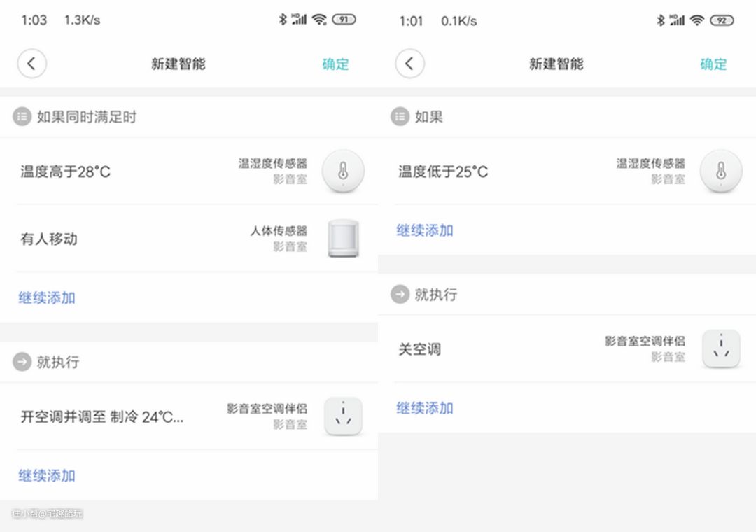Screen dimensions: 756x532
Task: Open the 关空调 action
Action: coord(420,349)
